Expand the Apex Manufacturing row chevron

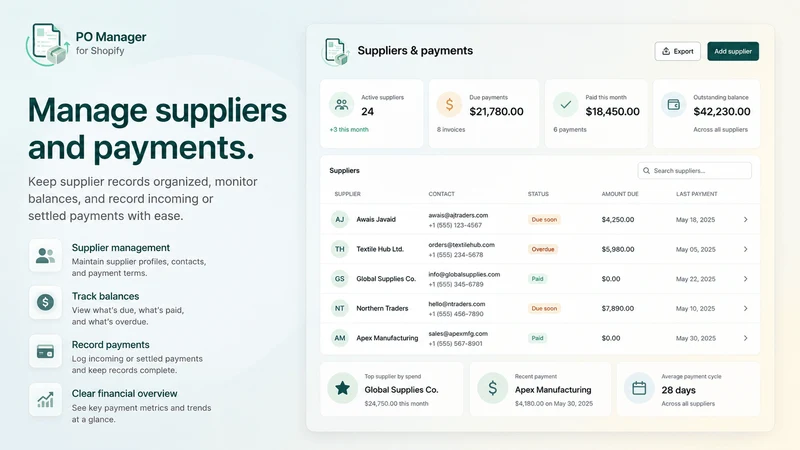coord(745,338)
